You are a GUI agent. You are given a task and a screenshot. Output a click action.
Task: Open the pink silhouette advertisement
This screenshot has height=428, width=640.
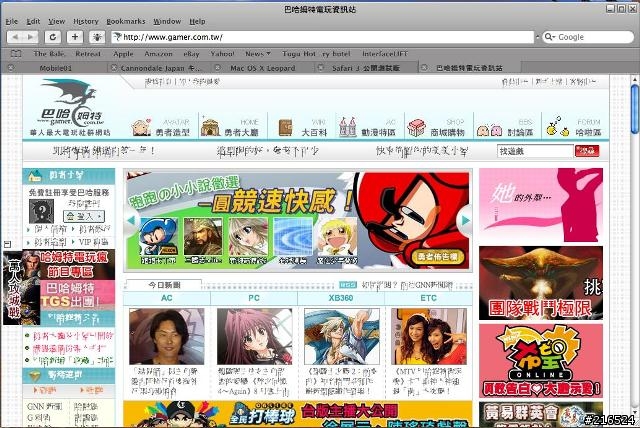541,205
